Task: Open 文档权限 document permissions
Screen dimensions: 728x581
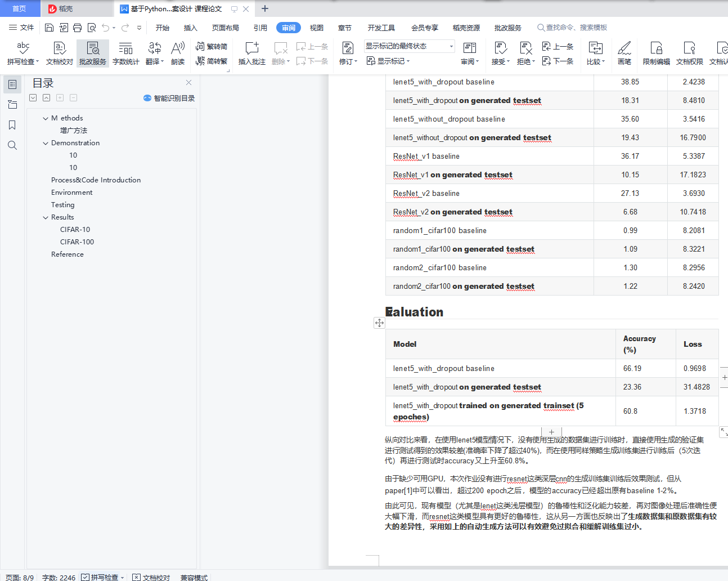Action: (x=690, y=53)
